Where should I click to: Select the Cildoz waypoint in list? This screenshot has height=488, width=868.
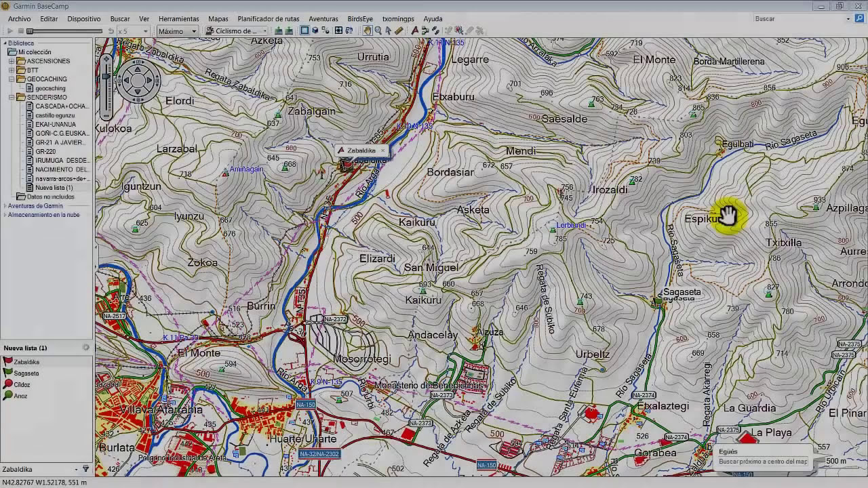pos(46,384)
